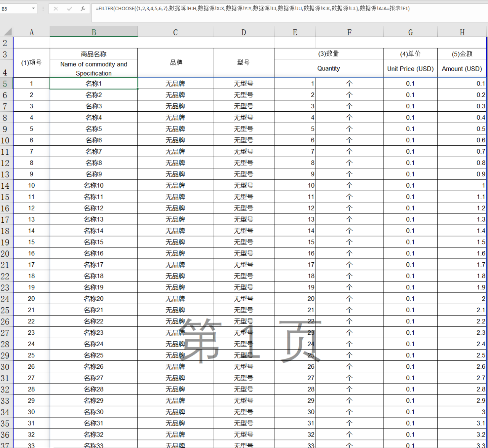
Task: Select cell containing '名称16'
Action: pyautogui.click(x=94, y=253)
